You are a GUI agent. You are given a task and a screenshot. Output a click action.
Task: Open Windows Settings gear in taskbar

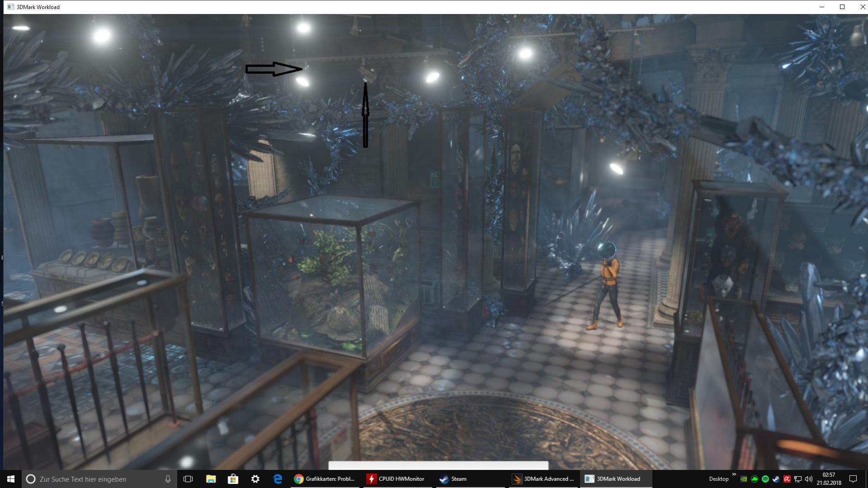click(x=255, y=479)
